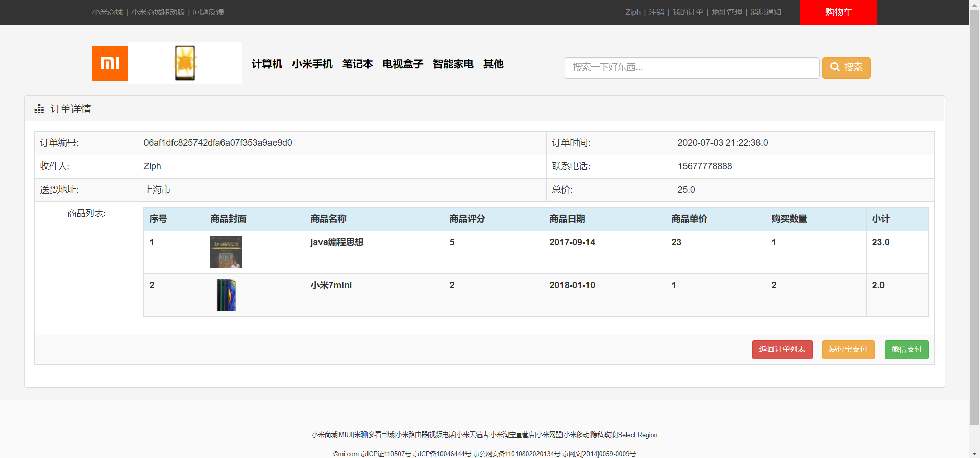The width and height of the screenshot is (980, 458).
Task: Click the 小计 column header
Action: click(880, 219)
